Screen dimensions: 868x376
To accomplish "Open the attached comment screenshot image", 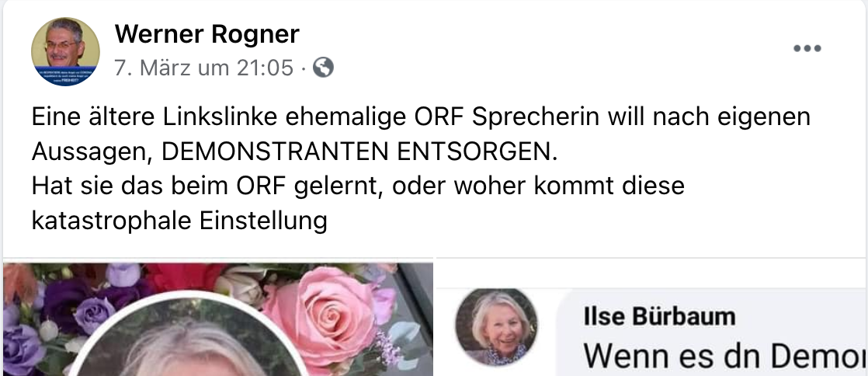I will click(x=651, y=319).
